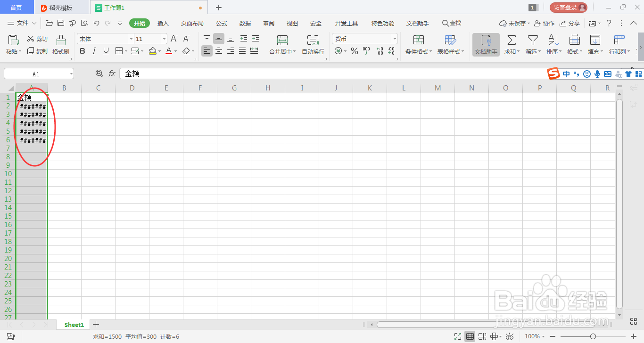The image size is (644, 343).
Task: Increase decimal places icon
Action: pos(380,51)
